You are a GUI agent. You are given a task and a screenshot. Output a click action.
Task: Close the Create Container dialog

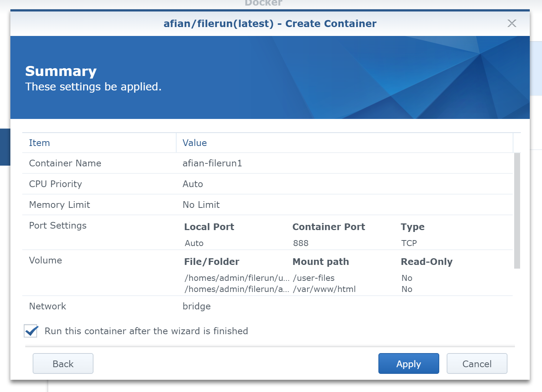click(512, 23)
